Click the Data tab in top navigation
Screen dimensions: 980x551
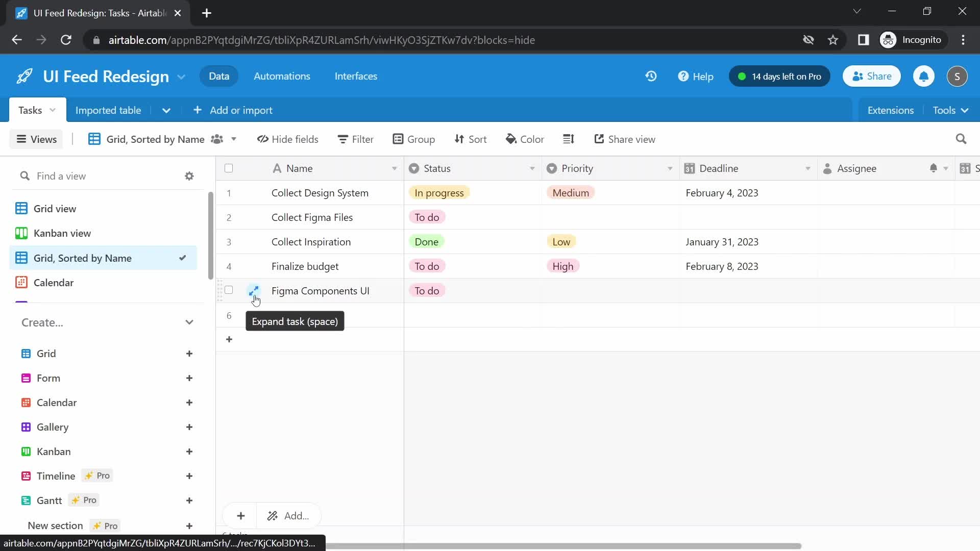click(x=219, y=76)
